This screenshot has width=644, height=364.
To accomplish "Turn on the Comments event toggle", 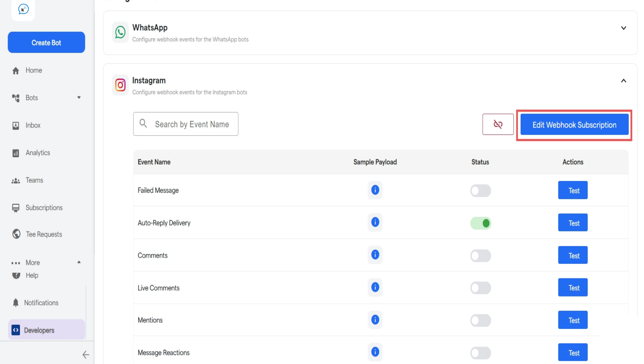I will 480,255.
